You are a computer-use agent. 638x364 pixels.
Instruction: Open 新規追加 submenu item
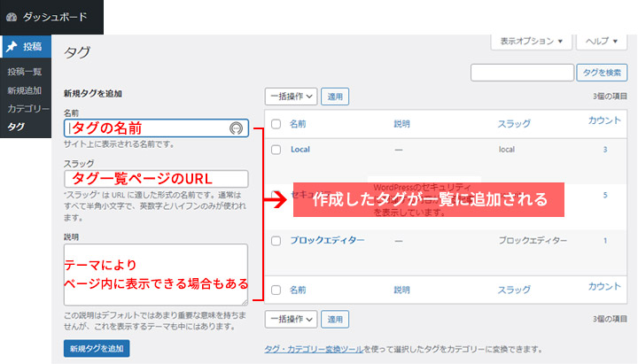click(x=25, y=90)
